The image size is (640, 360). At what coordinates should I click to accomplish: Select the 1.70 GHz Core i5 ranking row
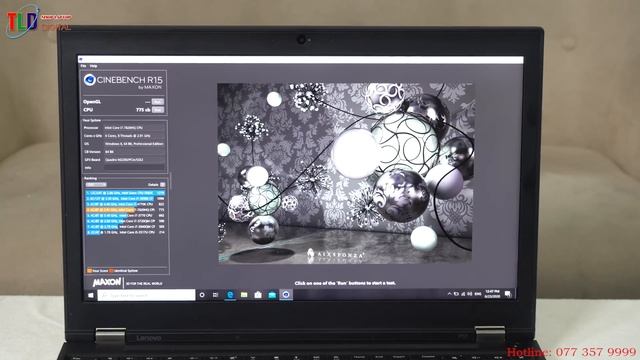click(125, 232)
